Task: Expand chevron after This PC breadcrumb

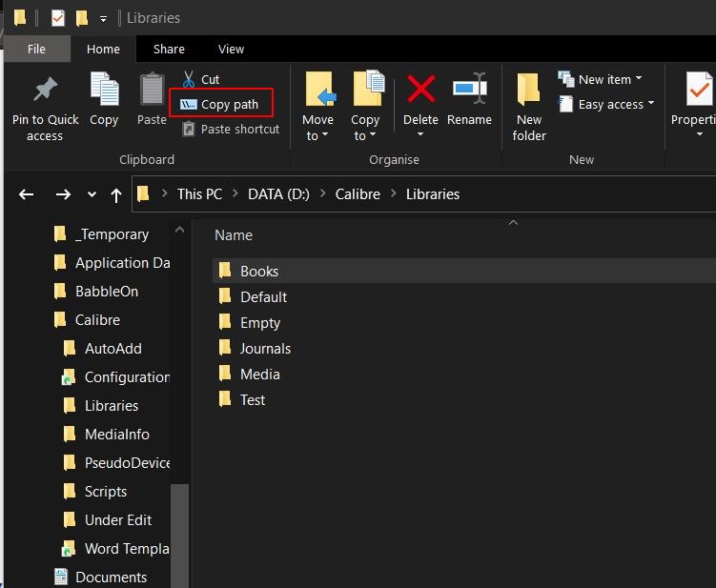Action: coord(235,193)
